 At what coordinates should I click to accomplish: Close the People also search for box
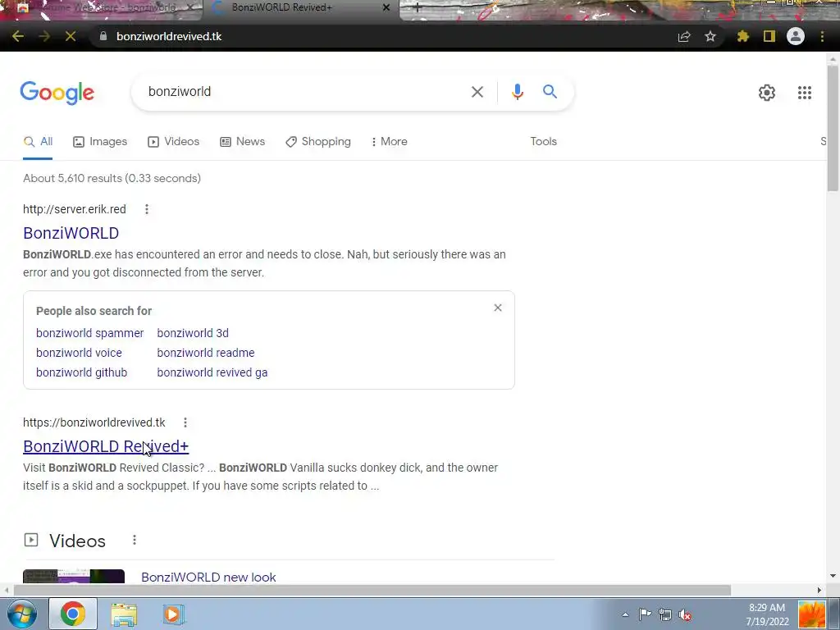tap(498, 308)
